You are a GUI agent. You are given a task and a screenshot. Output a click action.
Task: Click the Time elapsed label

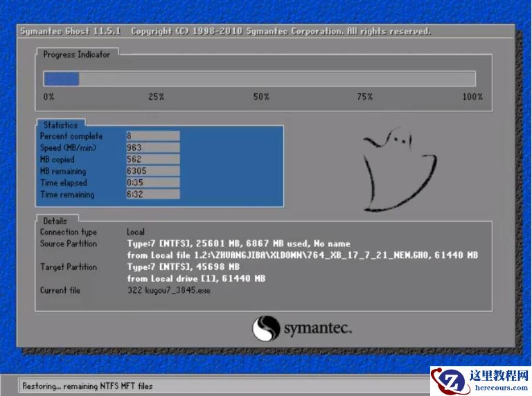click(x=64, y=183)
